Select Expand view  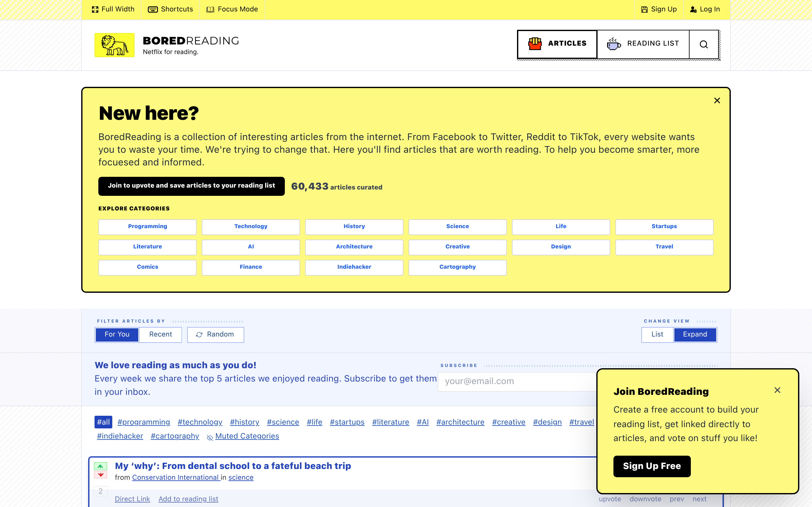pyautogui.click(x=695, y=334)
